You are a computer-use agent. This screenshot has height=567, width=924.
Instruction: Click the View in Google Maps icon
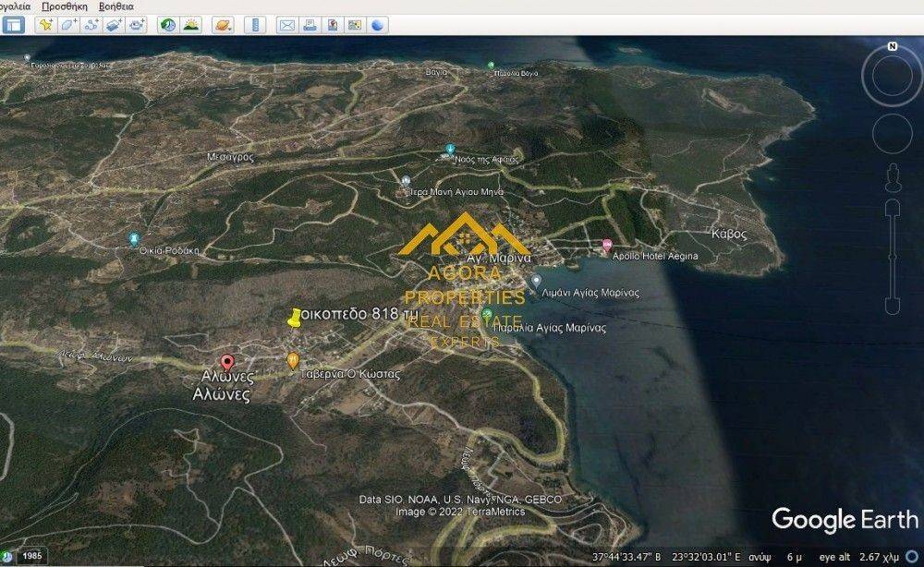click(x=355, y=25)
